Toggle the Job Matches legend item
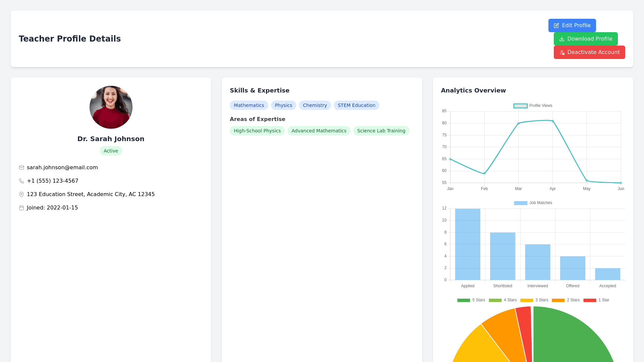This screenshot has height=362, width=644. click(x=533, y=203)
